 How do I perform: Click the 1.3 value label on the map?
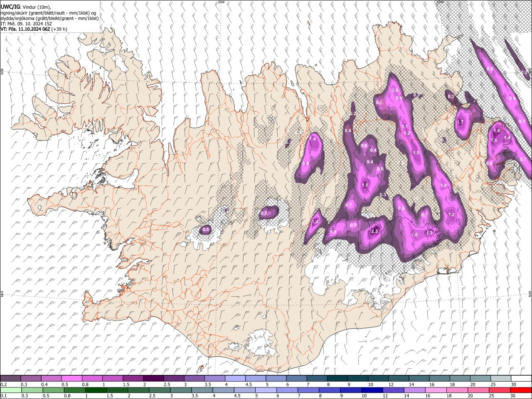point(430,233)
